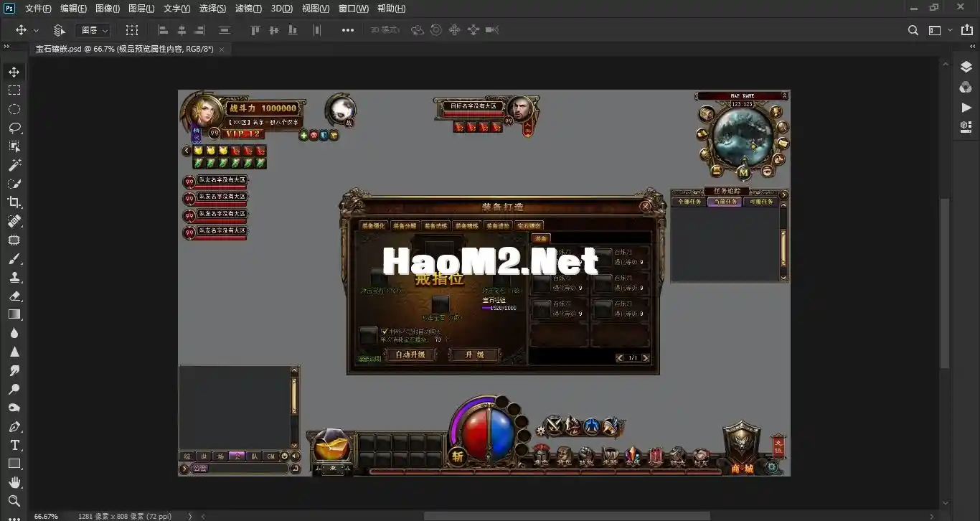980x521 pixels.
Task: Open the Layers panel icon
Action: (966, 67)
